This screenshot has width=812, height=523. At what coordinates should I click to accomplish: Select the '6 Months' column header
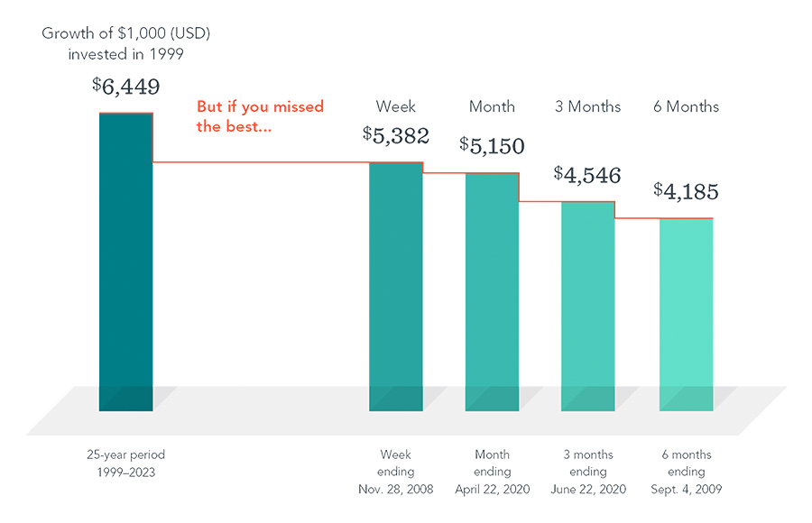686,106
